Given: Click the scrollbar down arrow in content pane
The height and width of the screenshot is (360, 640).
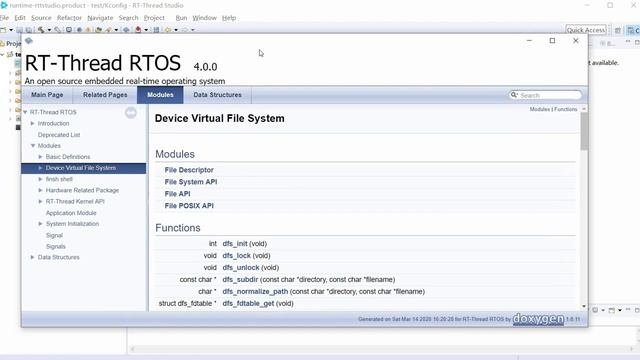Looking at the screenshot, I should [x=584, y=307].
